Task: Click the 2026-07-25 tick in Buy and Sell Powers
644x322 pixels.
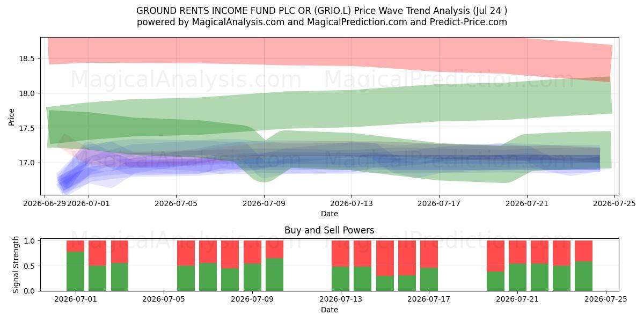Action: point(606,299)
